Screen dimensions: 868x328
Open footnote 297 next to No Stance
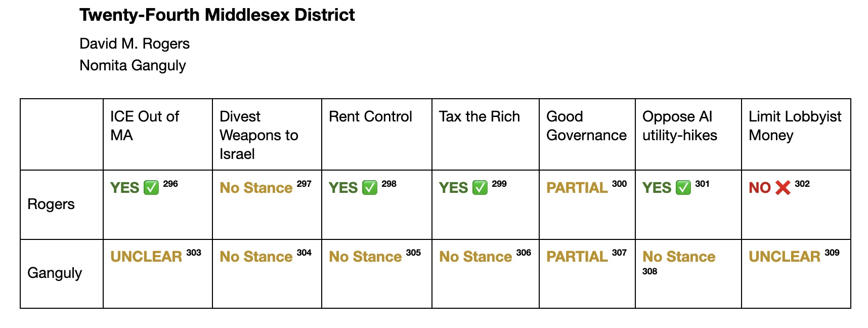(x=304, y=184)
